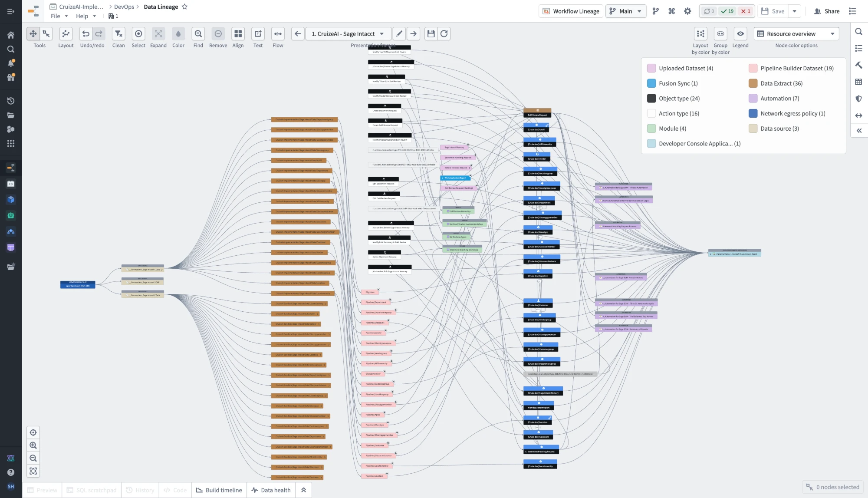This screenshot has width=868, height=498.
Task: Open the Flow tool
Action: pyautogui.click(x=278, y=34)
